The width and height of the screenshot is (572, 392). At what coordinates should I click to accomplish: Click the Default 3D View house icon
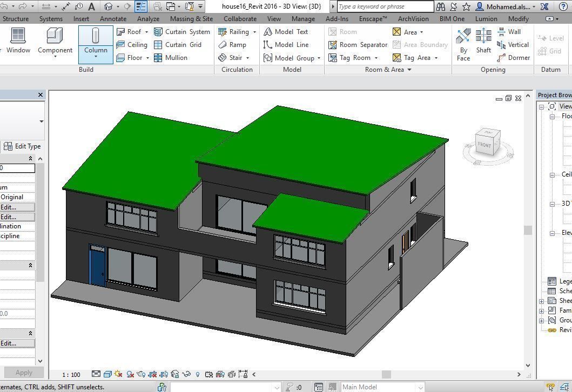tap(109, 6)
